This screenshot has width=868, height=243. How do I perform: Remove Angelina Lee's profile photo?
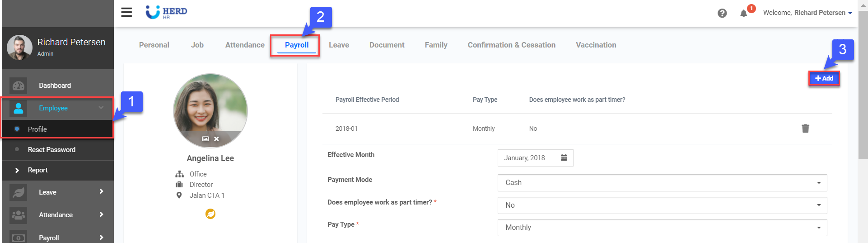pos(217,139)
